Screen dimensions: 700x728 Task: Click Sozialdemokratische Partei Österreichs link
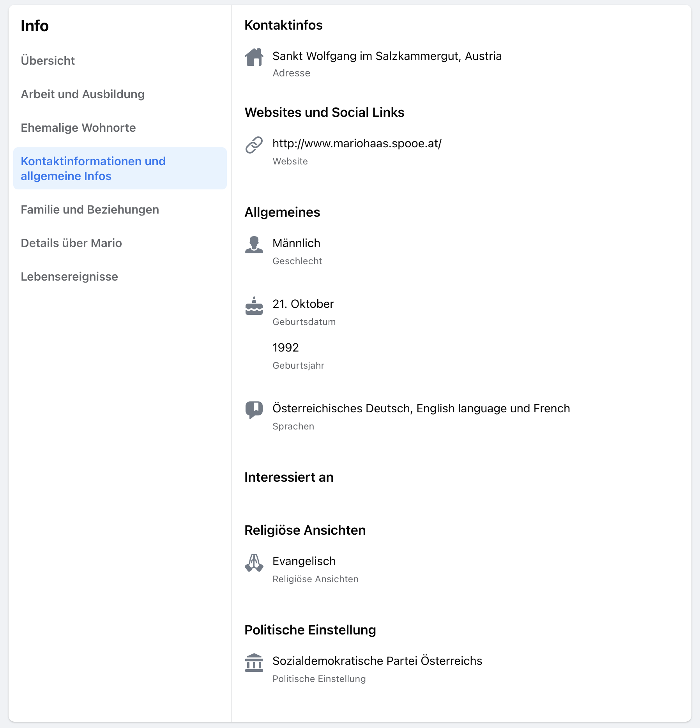[377, 661]
